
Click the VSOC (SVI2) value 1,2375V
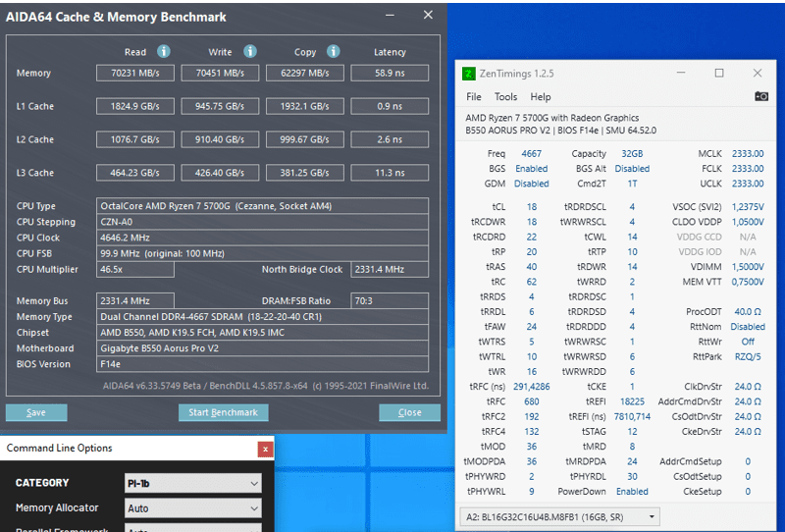click(748, 207)
